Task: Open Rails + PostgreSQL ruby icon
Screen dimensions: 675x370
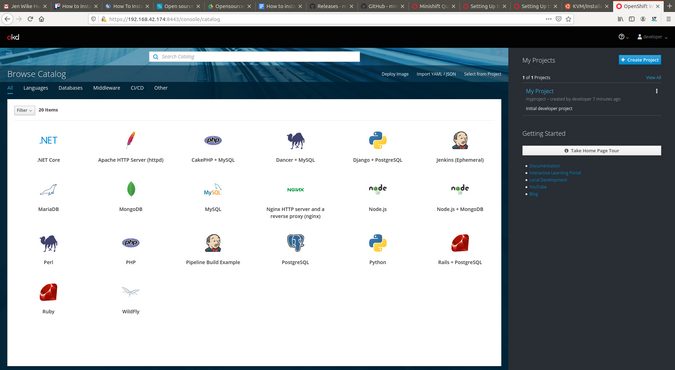Action: [460, 243]
